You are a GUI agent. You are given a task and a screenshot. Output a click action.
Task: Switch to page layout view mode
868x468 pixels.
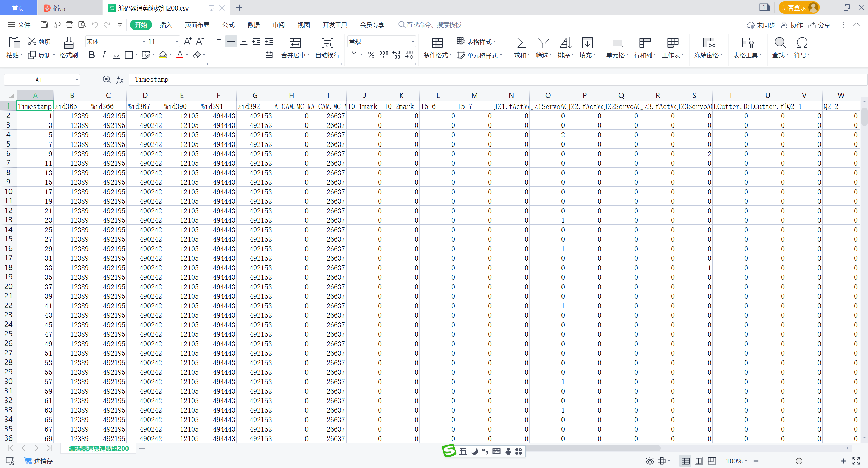[698, 461]
